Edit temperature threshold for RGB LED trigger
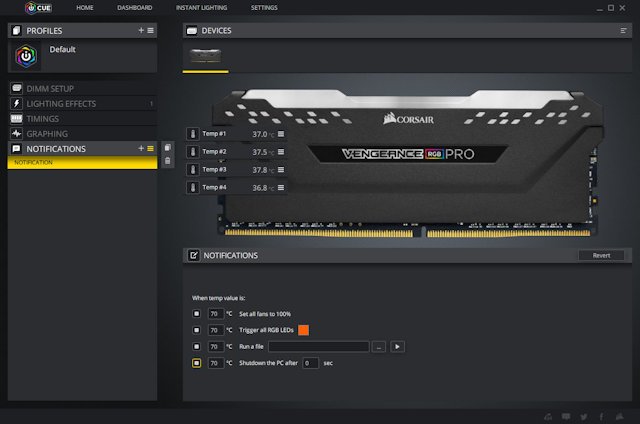The width and height of the screenshot is (640, 424). point(216,330)
